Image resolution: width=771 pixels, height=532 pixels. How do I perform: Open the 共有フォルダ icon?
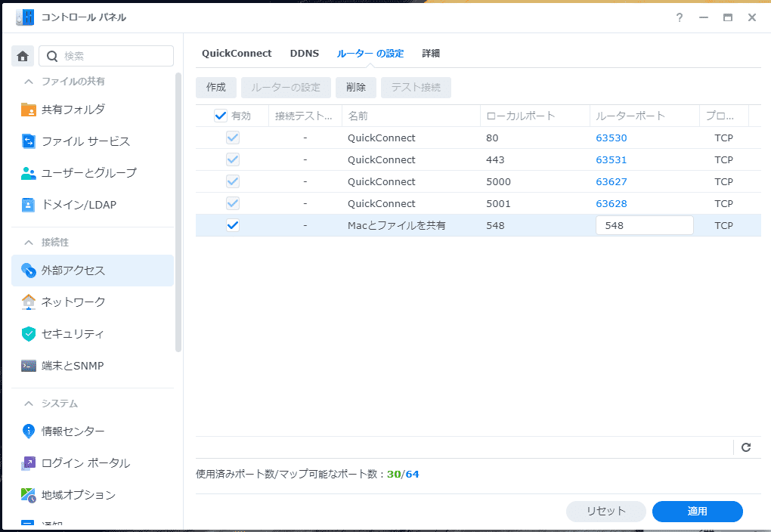click(x=29, y=109)
